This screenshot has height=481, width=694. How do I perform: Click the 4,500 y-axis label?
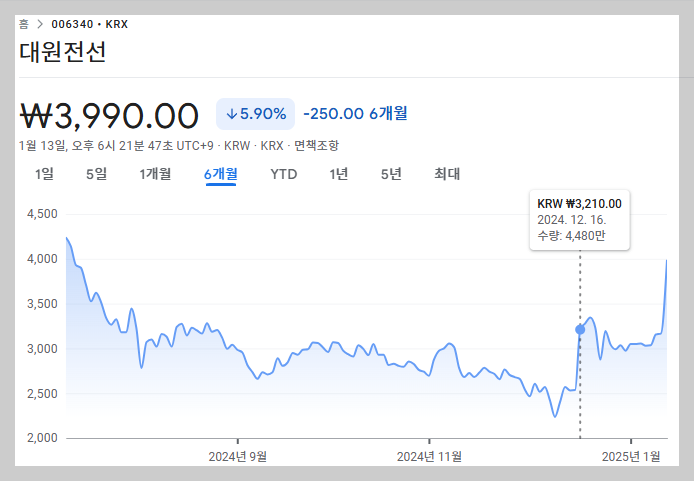pyautogui.click(x=42, y=214)
